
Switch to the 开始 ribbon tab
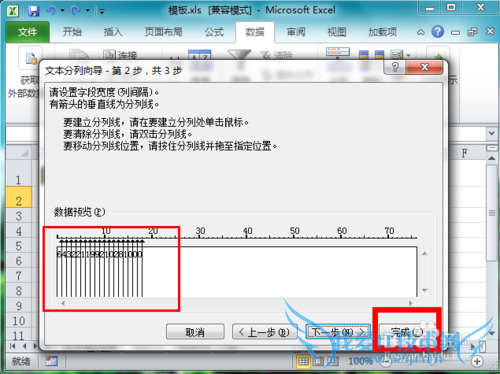[72, 32]
